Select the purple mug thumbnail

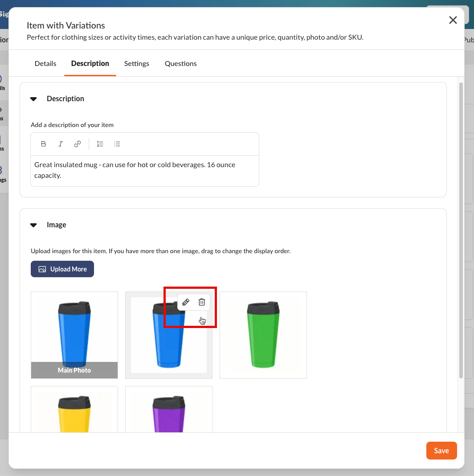point(169,409)
